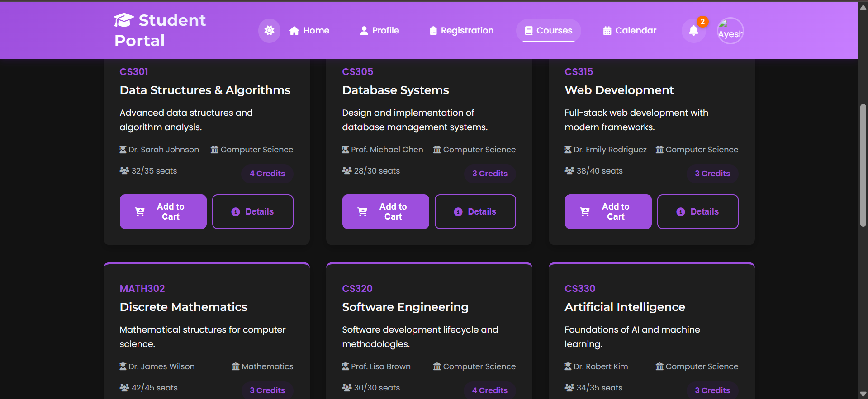
Task: View Details for Database Systems
Action: click(x=475, y=211)
